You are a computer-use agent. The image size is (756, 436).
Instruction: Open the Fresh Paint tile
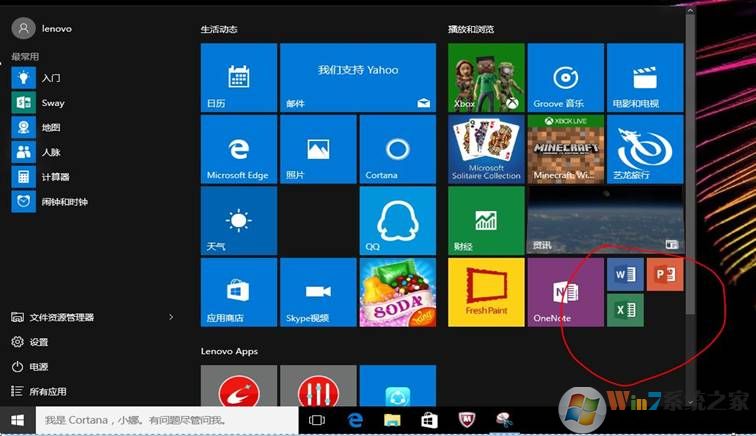tap(486, 291)
